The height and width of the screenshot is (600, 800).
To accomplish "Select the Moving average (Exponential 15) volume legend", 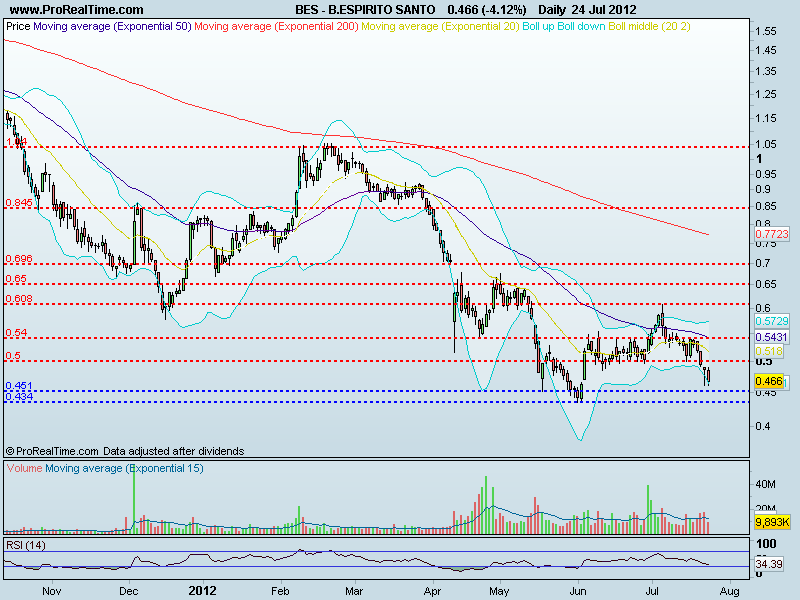I will coord(124,468).
